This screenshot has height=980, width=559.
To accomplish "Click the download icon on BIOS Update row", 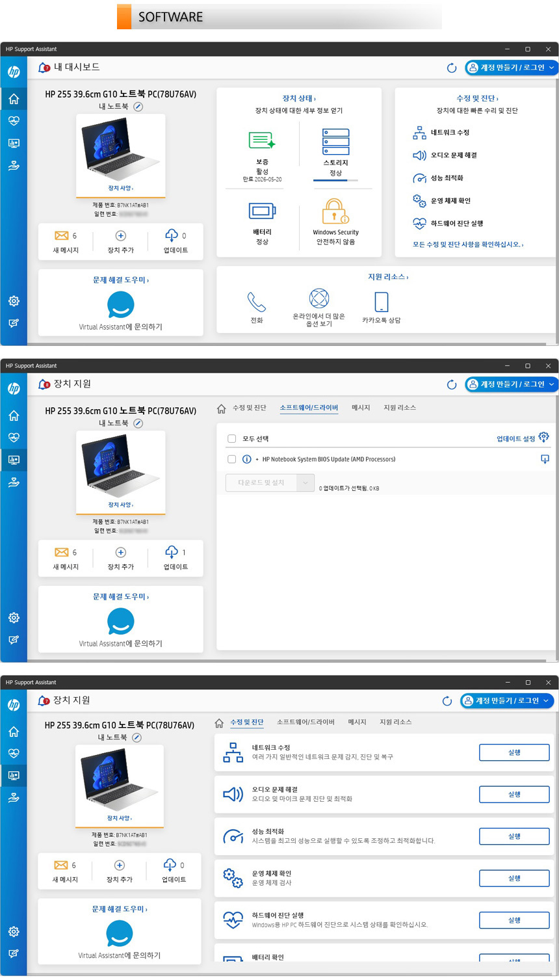I will coord(545,459).
